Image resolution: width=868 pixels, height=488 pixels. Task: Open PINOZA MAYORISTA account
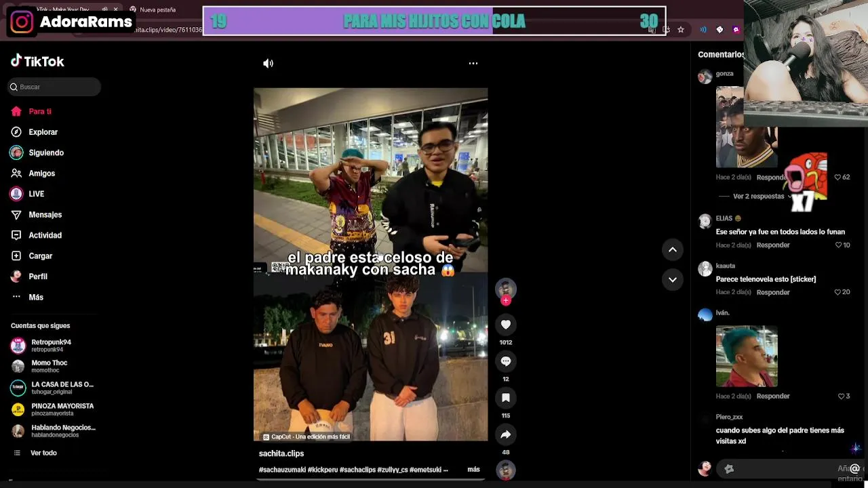point(53,409)
